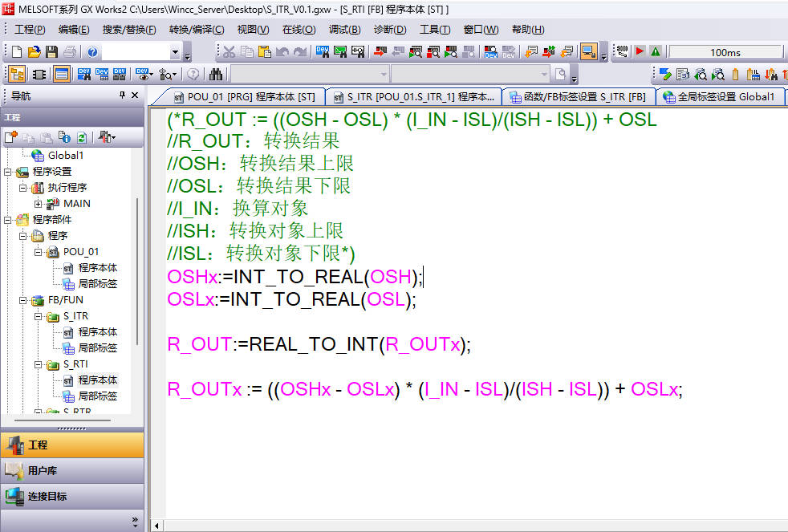Image resolution: width=788 pixels, height=532 pixels.
Task: Click the New project icon
Action: [x=16, y=52]
